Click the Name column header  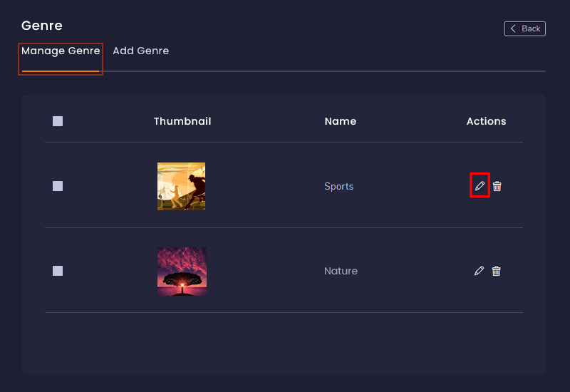[340, 121]
